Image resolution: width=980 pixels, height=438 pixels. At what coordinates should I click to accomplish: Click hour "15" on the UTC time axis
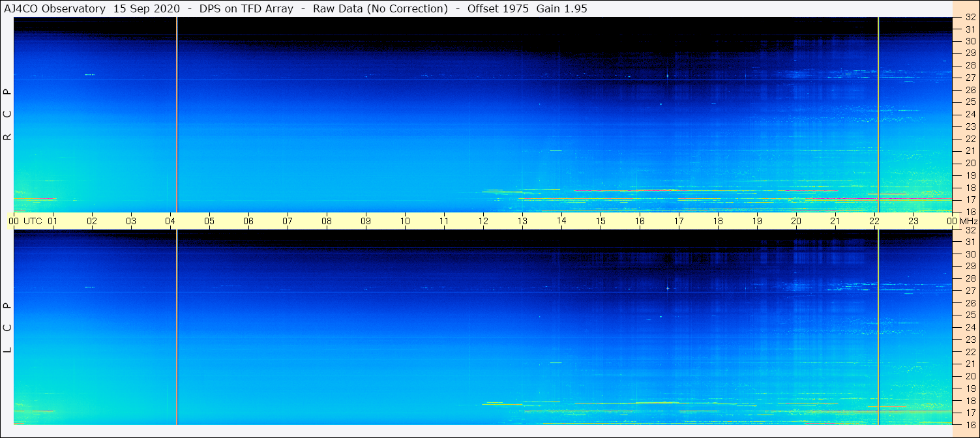(601, 221)
